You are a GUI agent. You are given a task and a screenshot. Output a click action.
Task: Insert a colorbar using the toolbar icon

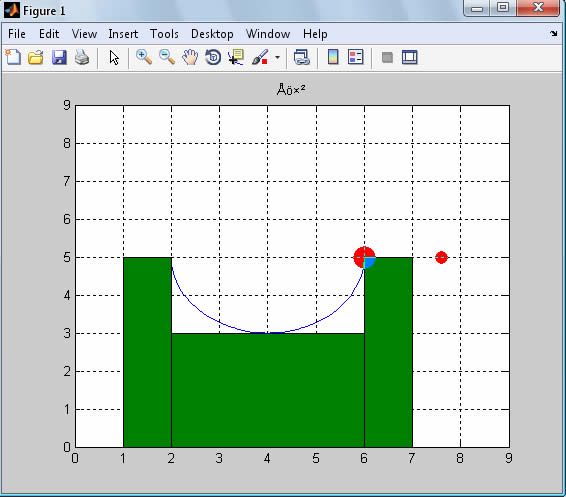coord(333,57)
